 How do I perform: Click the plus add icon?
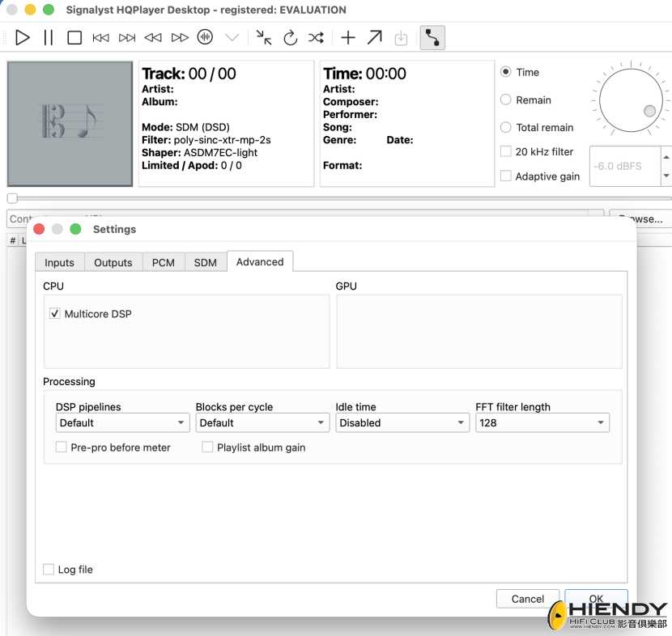coord(348,38)
